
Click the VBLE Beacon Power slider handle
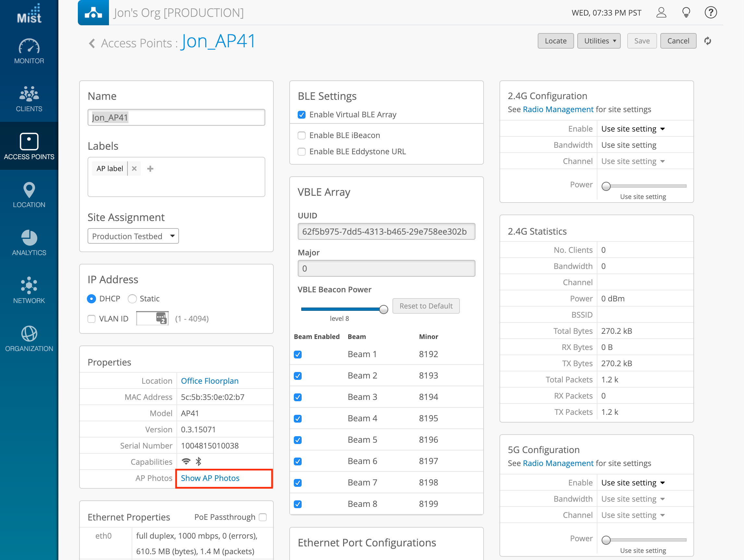[383, 309]
